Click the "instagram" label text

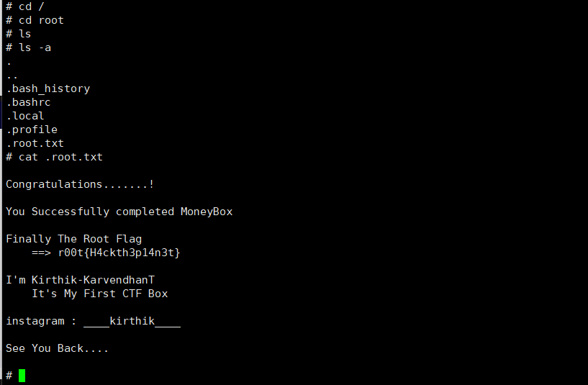tap(35, 321)
